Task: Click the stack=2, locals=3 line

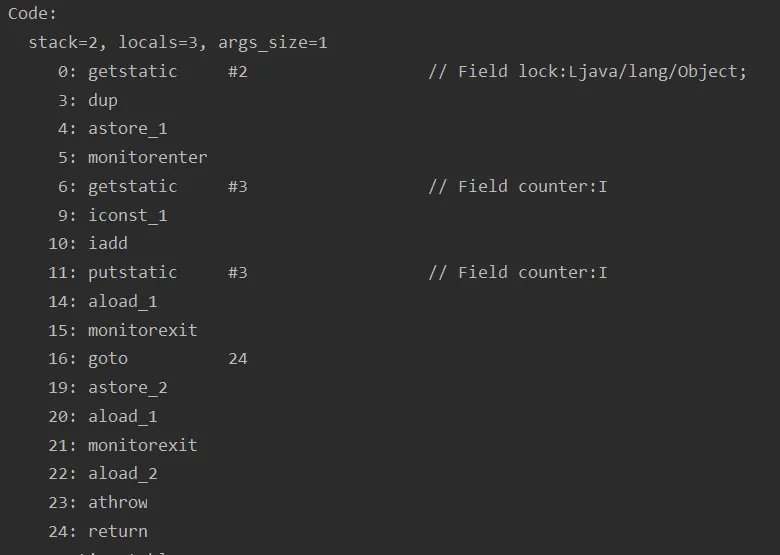Action: [178, 43]
